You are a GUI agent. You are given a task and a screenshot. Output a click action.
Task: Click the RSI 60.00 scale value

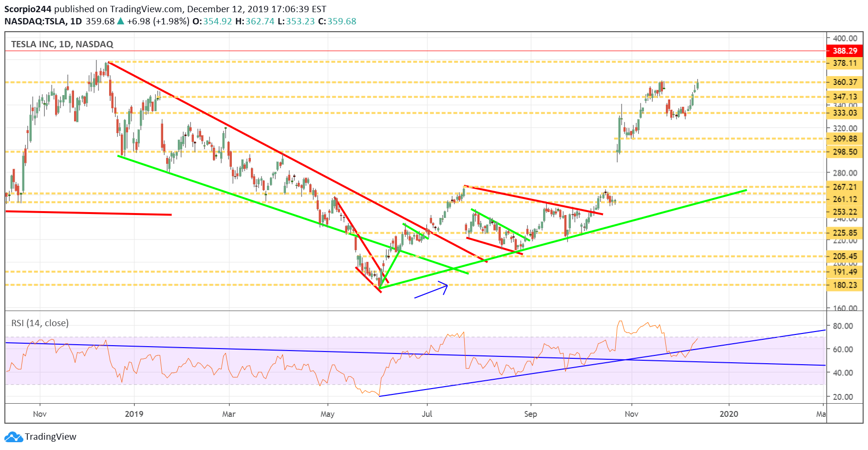click(x=843, y=350)
